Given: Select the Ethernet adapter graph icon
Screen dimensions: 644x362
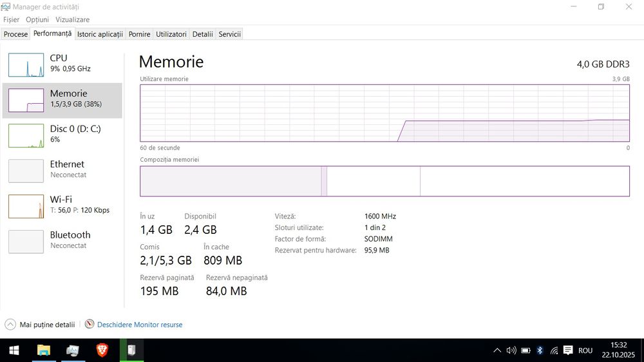Looking at the screenshot, I should [x=26, y=171].
